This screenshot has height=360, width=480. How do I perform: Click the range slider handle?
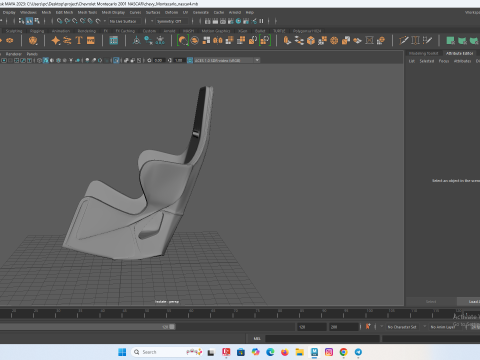[172, 327]
